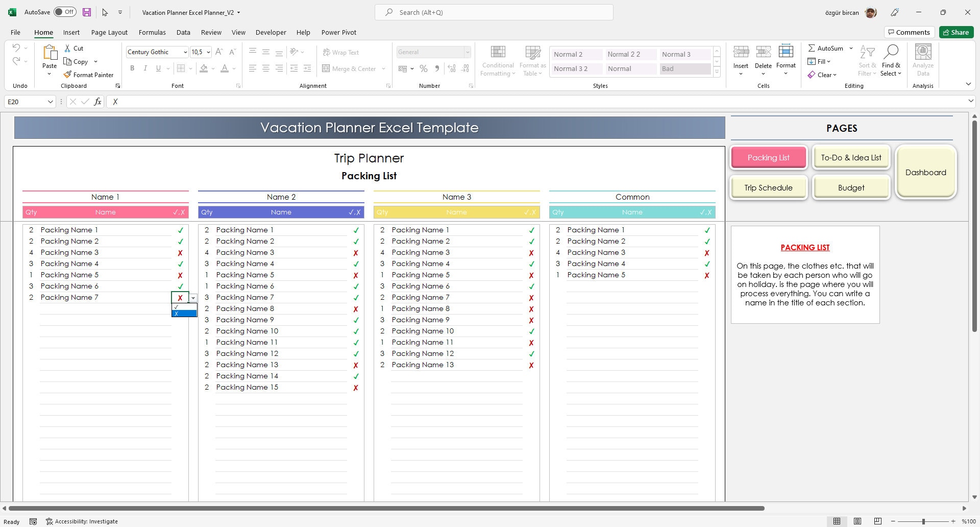Screen dimensions: 980x527
Task: Apply Wrap Text to selection
Action: pyautogui.click(x=341, y=52)
